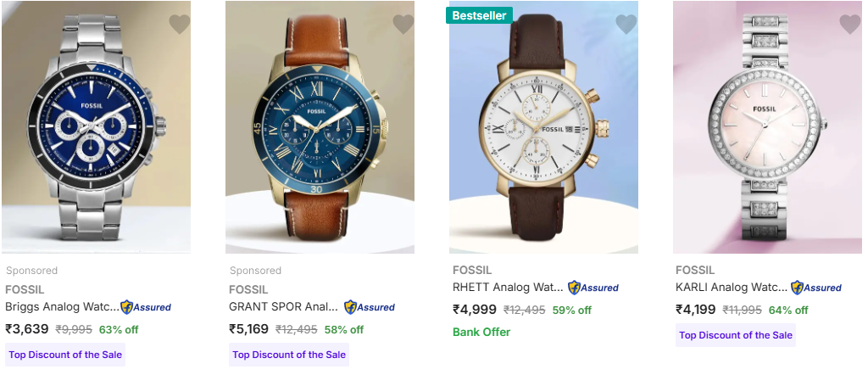This screenshot has height=375, width=868.
Task: Favorite the RHETT watch with heart icon
Action: [626, 24]
